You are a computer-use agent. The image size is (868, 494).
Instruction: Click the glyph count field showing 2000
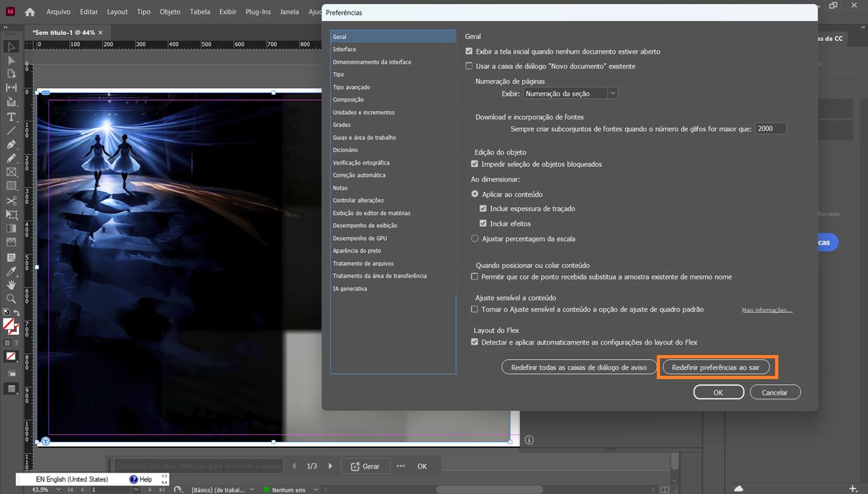tap(771, 129)
